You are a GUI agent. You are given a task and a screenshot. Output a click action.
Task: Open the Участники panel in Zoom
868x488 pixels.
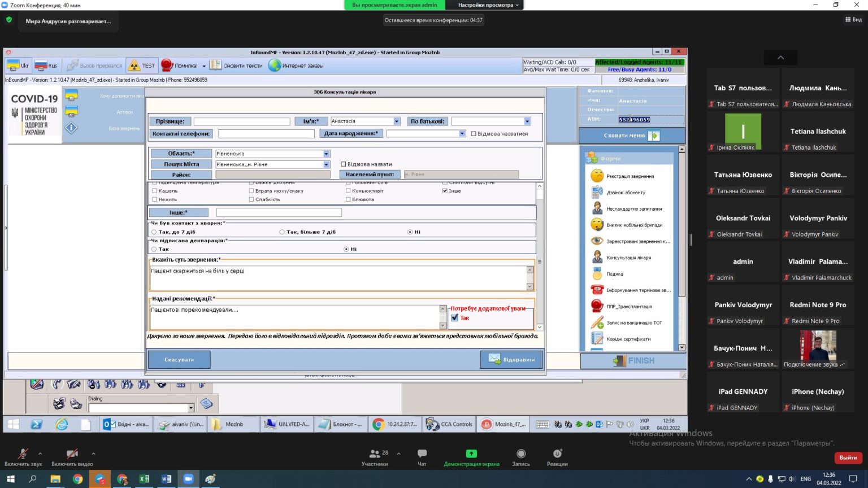coord(375,457)
